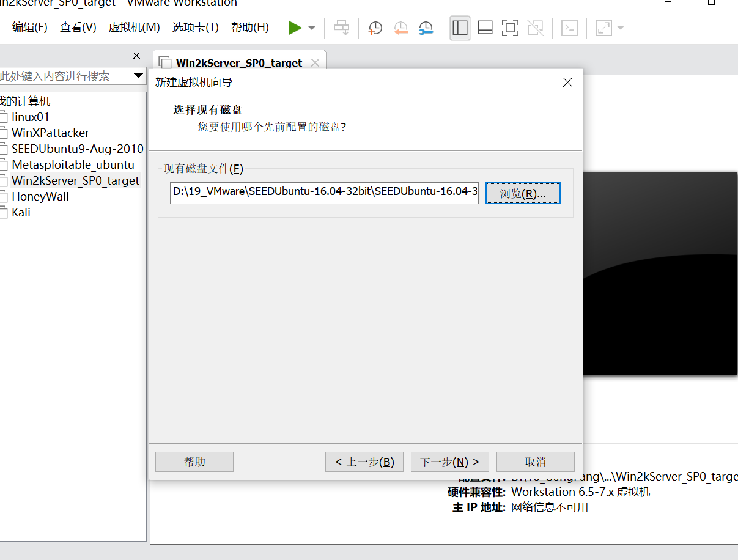
Task: Go back with < 上一步(B) button
Action: [x=364, y=462]
